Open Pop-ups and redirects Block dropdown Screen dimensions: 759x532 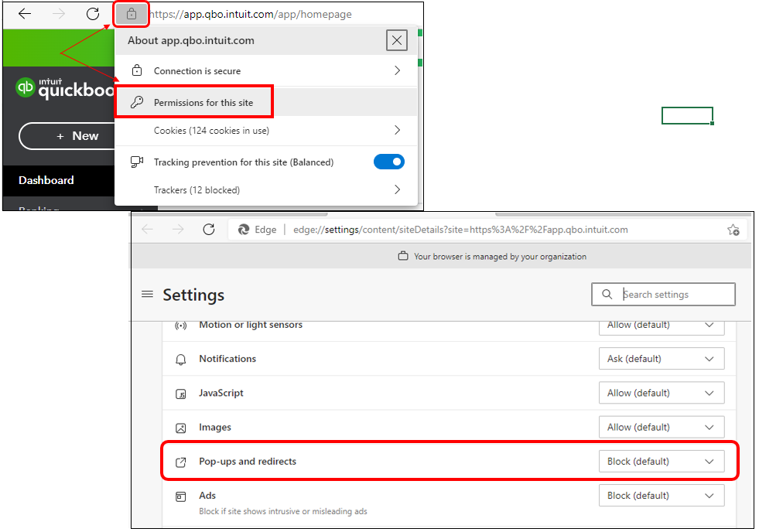click(x=662, y=462)
